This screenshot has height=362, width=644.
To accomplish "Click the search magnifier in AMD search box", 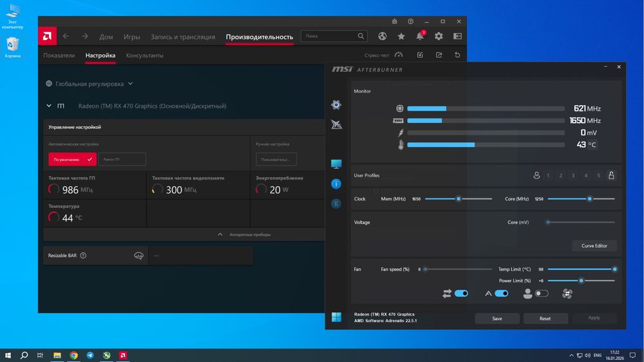I will pyautogui.click(x=361, y=36).
